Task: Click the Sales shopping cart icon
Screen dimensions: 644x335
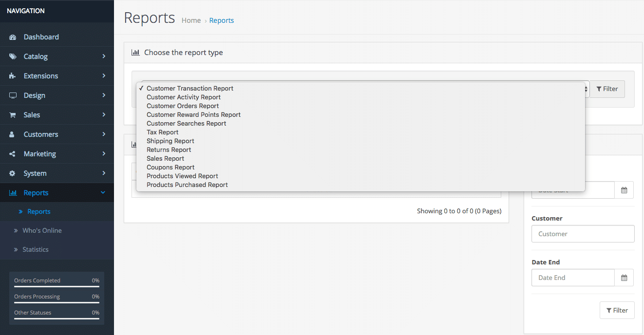Action: [13, 115]
